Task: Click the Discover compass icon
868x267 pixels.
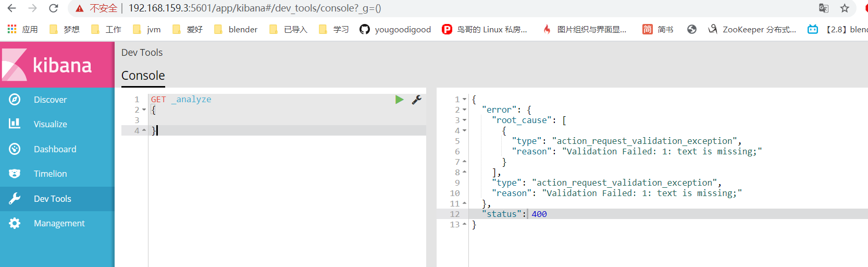Action: [15, 99]
